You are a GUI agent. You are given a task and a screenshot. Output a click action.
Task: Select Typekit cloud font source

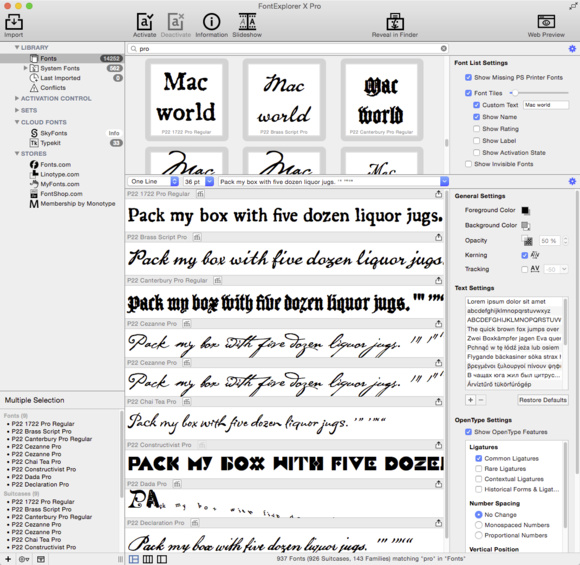point(50,143)
